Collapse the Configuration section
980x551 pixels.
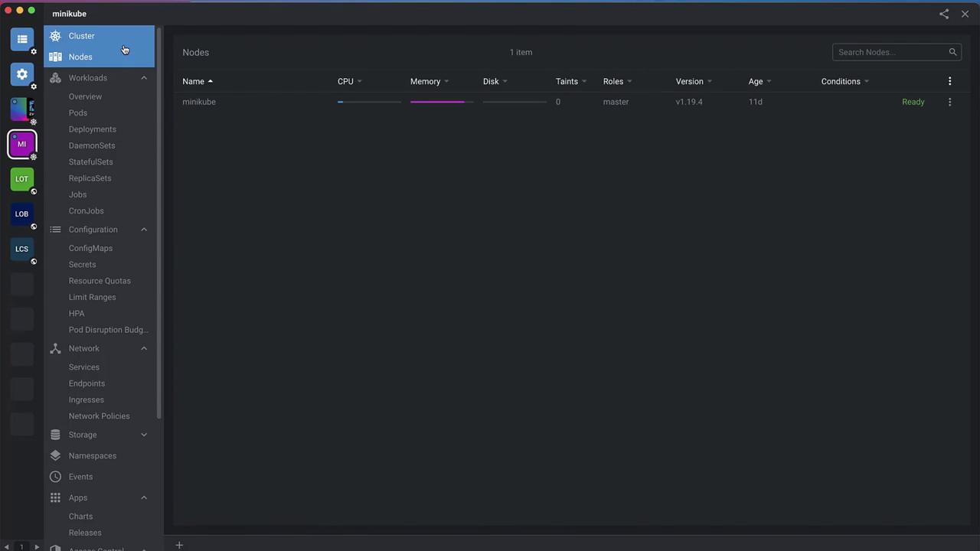point(144,230)
